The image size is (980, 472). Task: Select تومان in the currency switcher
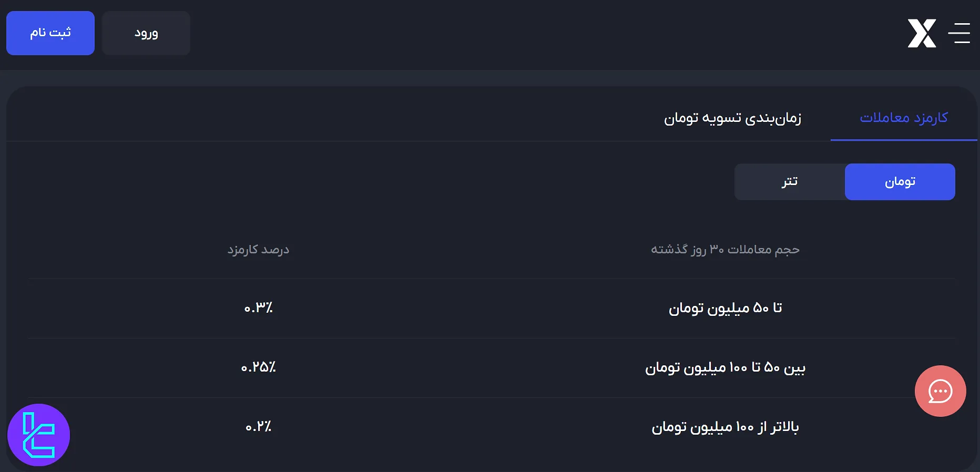pos(900,181)
